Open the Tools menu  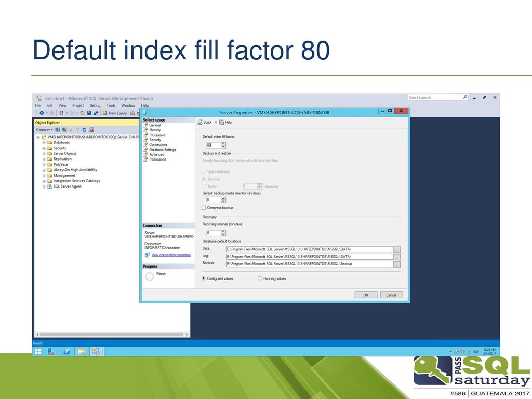click(111, 105)
